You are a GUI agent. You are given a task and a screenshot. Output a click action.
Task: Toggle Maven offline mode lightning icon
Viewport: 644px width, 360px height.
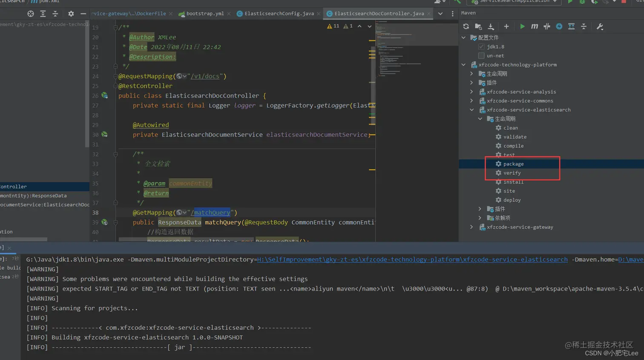pos(559,26)
